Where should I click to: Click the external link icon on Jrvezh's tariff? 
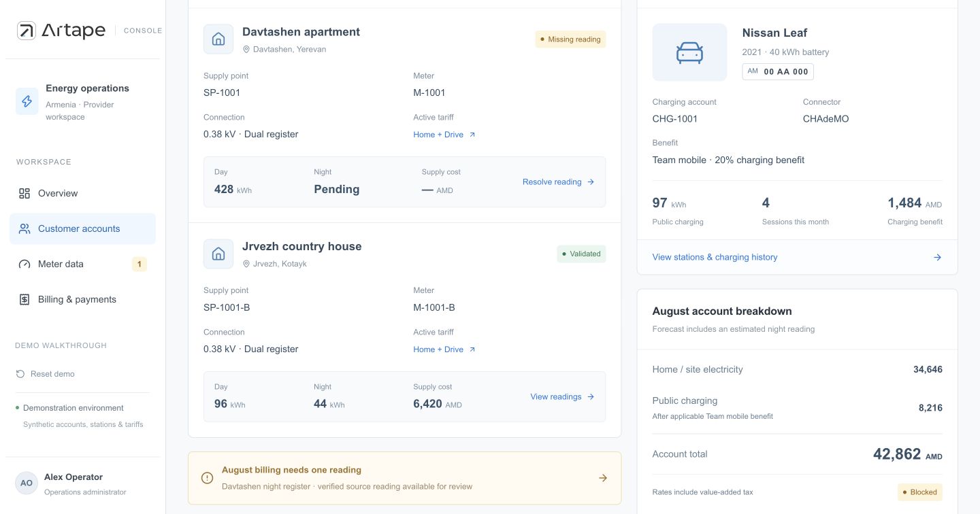pyautogui.click(x=472, y=349)
